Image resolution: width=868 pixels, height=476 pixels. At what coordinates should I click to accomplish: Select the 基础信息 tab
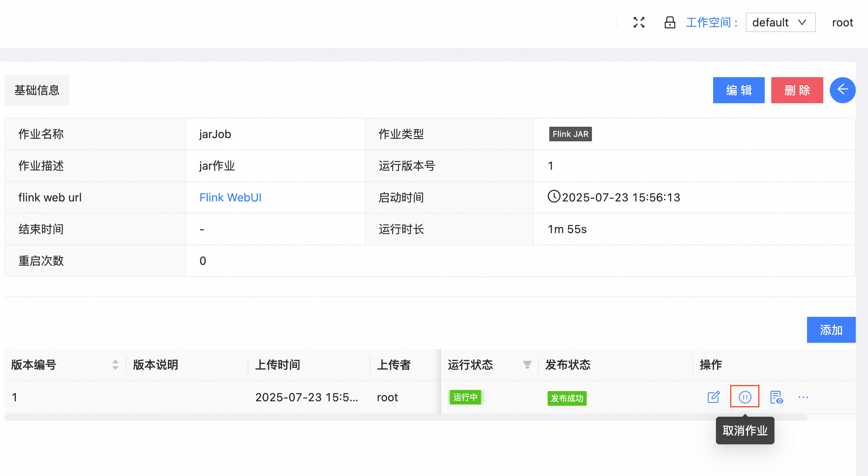point(37,90)
